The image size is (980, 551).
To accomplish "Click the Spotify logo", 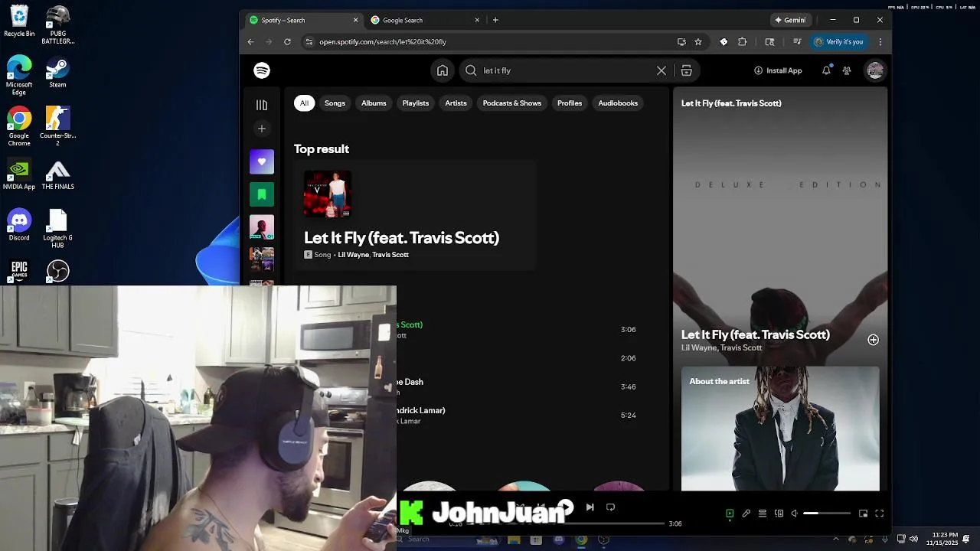I will 262,70.
